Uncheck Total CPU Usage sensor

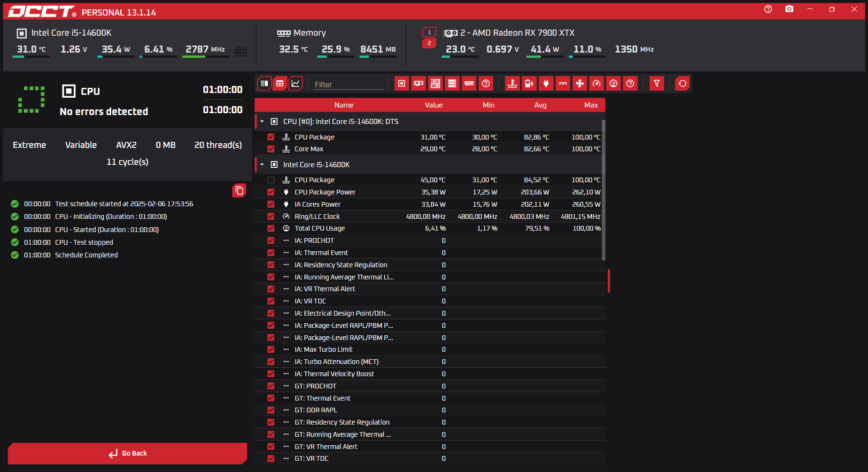(271, 228)
